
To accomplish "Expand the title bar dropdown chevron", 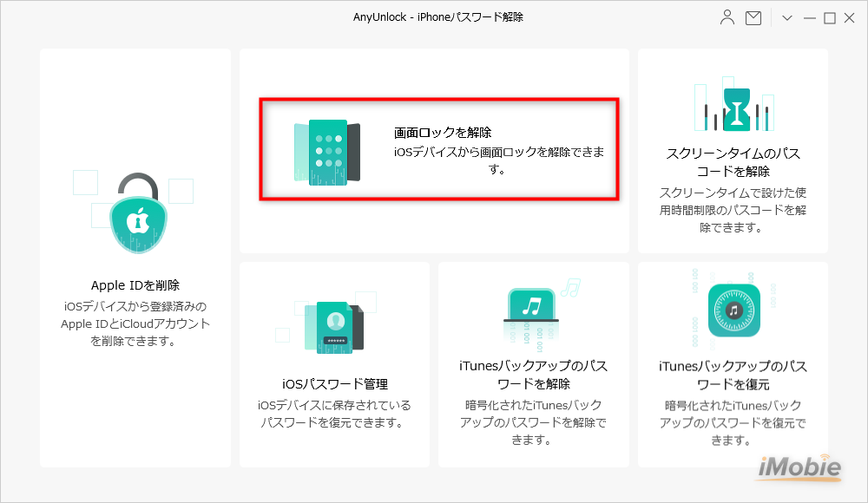I will (787, 18).
